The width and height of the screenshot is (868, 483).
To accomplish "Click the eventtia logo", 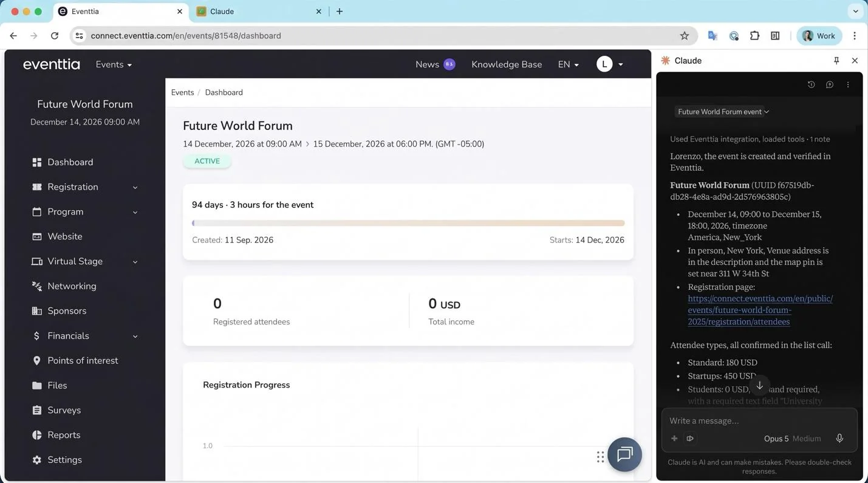I will click(x=51, y=64).
